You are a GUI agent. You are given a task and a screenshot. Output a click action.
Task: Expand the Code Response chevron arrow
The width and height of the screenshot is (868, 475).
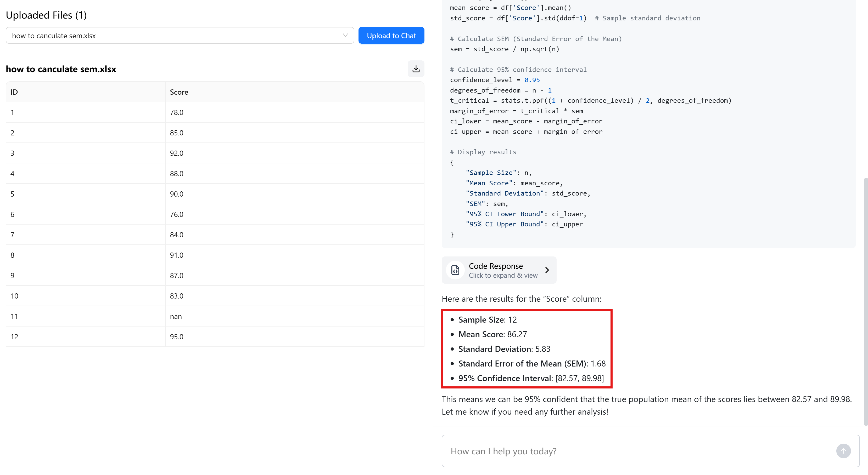click(547, 270)
